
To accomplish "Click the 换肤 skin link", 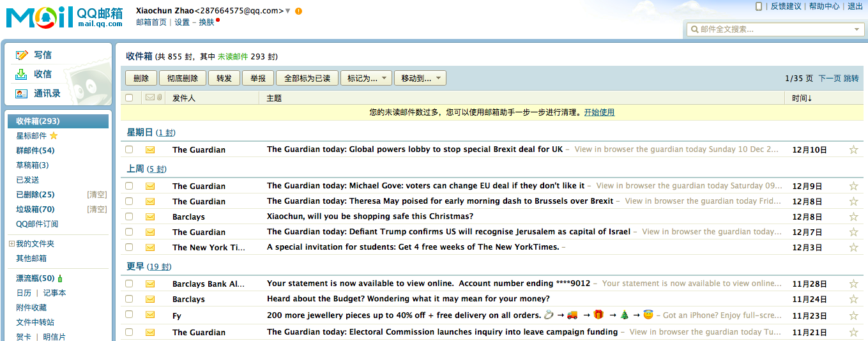I will [x=206, y=22].
